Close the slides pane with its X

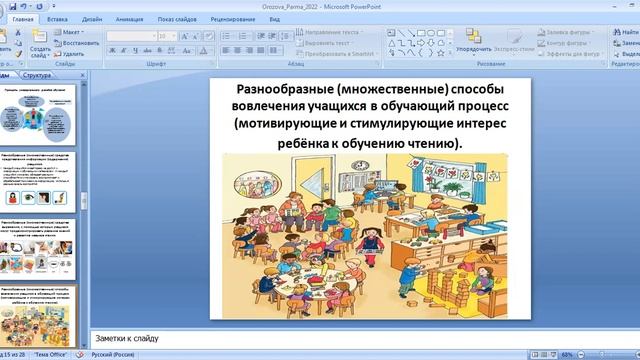[82, 75]
